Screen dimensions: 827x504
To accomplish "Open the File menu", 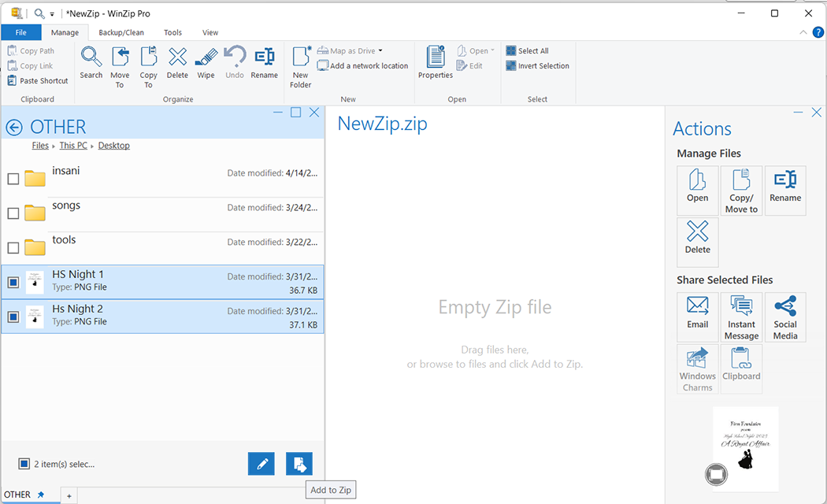I will pos(21,32).
